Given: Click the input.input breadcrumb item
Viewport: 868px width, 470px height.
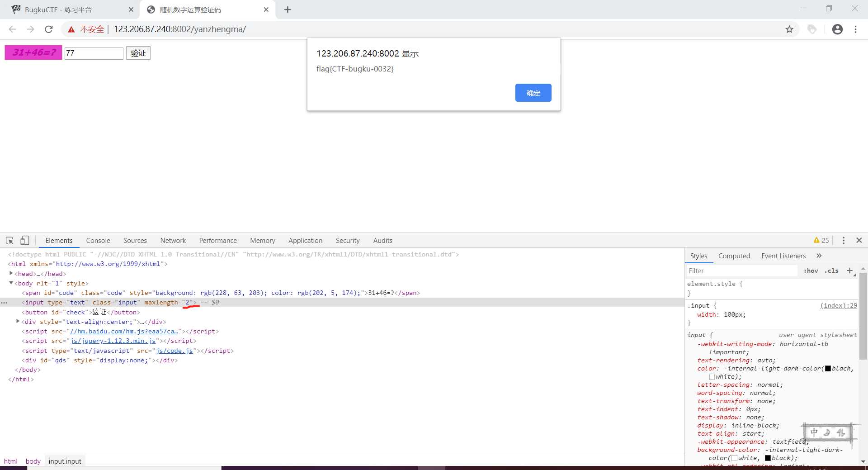Looking at the screenshot, I should coord(65,461).
